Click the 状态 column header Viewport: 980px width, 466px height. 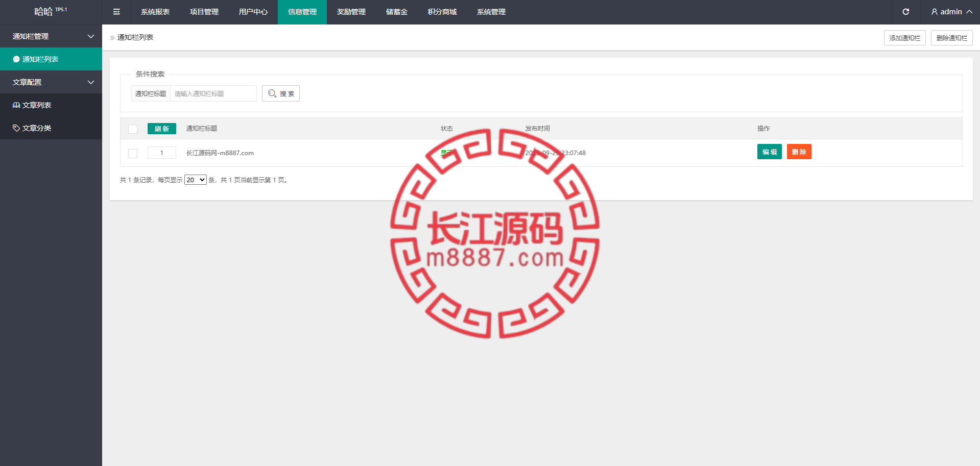447,129
